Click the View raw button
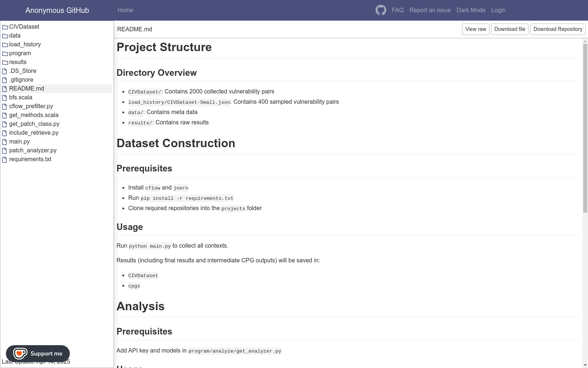 (x=476, y=29)
